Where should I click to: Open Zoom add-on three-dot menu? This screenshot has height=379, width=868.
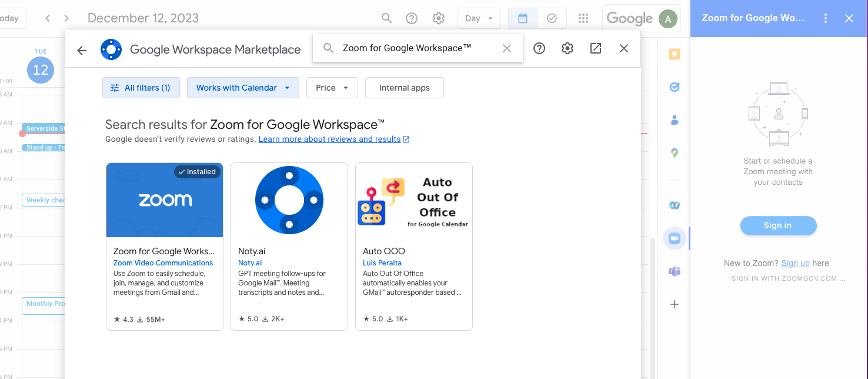click(x=826, y=18)
